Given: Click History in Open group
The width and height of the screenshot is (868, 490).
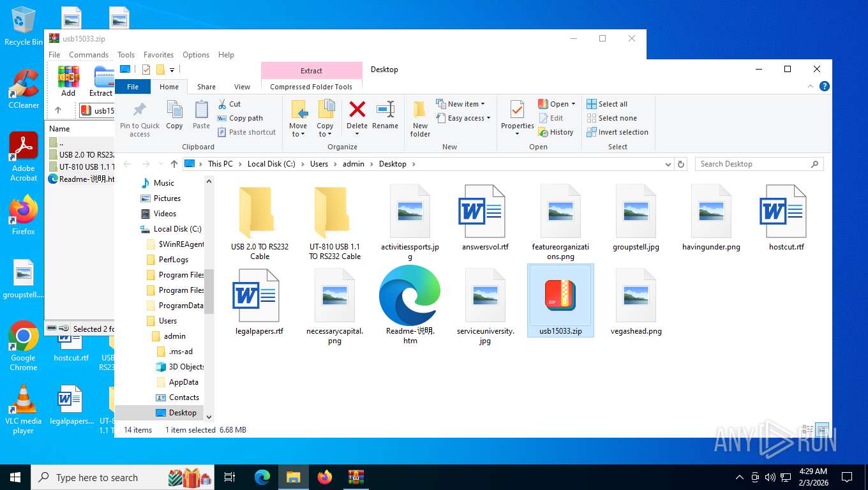Looking at the screenshot, I should coord(556,132).
